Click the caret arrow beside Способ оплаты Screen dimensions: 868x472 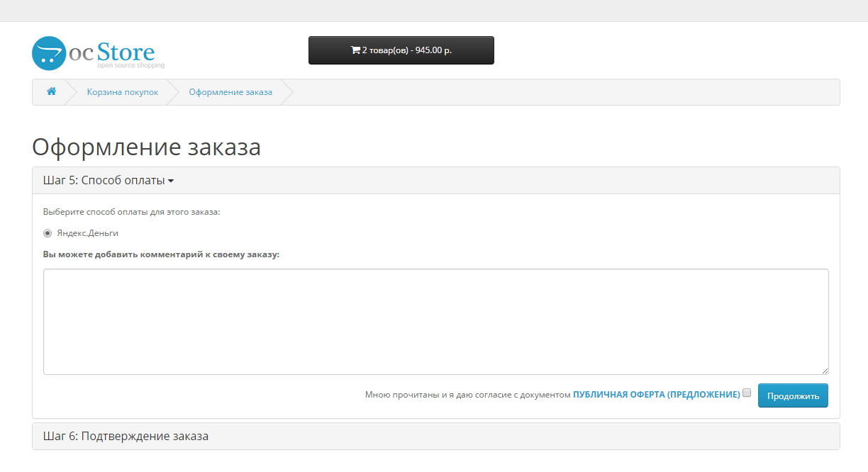point(171,181)
